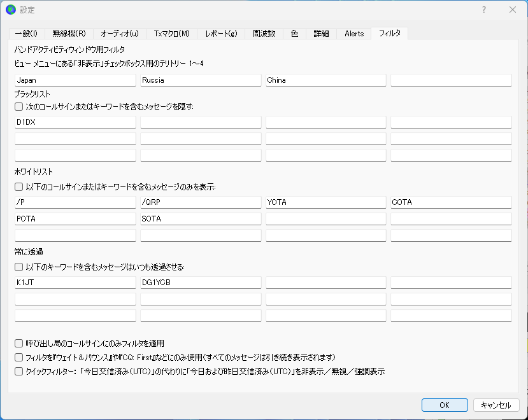Click the whitelist field containing /P
The height and width of the screenshot is (420, 528).
(75, 202)
